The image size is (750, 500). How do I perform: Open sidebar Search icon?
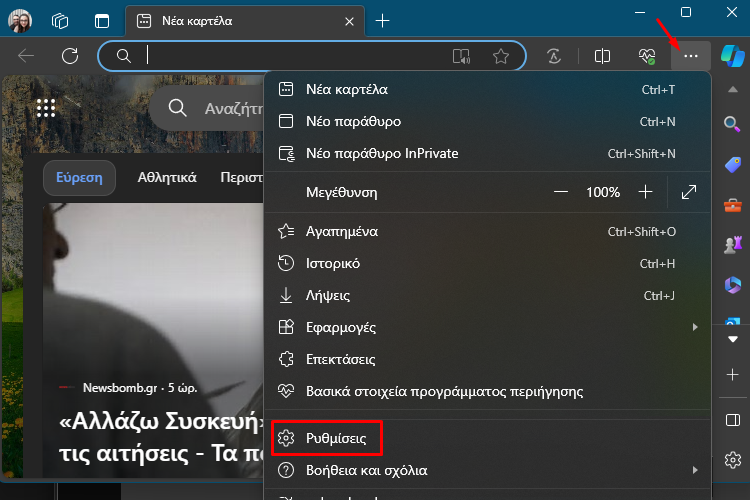[732, 124]
